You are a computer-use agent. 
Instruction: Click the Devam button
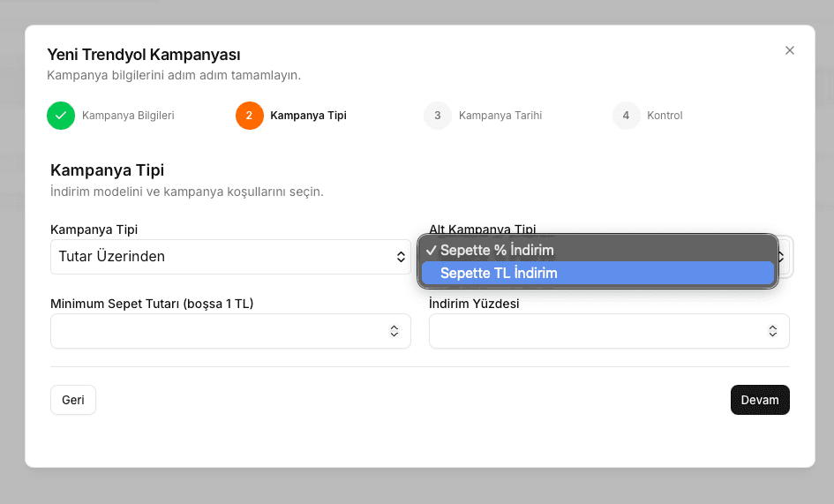click(760, 400)
